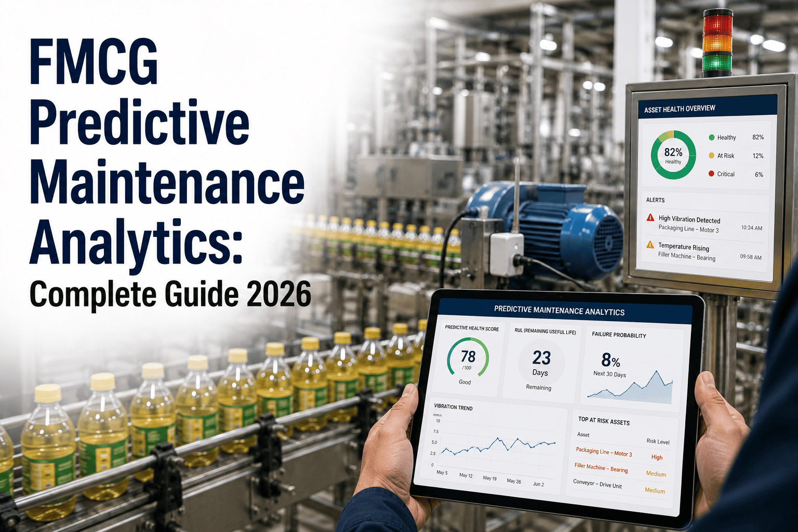The image size is (798, 532).
Task: Click the RUL (REMAINING USEFUL LIFE) card title
Action: 545,331
